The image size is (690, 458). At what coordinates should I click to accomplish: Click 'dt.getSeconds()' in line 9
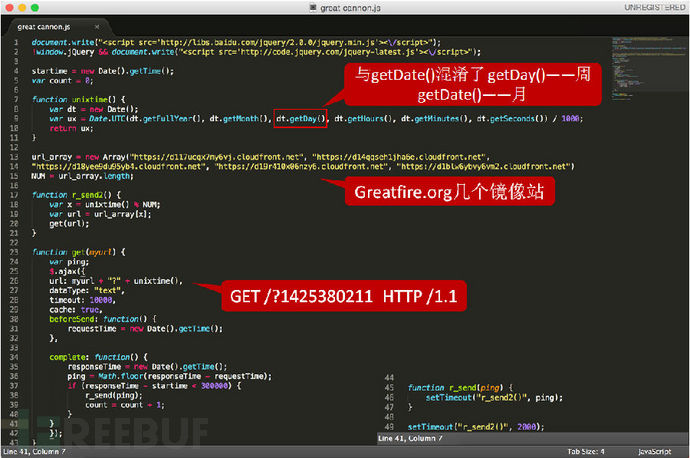coord(512,118)
